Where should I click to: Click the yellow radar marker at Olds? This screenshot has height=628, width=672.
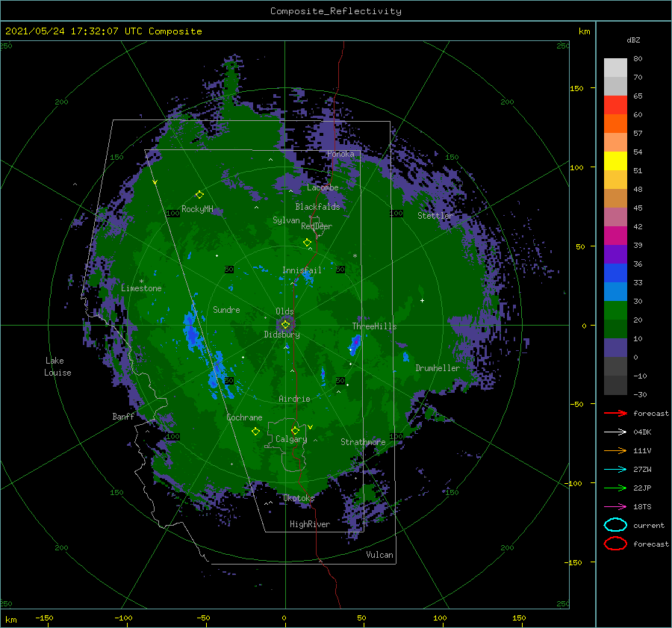click(285, 325)
